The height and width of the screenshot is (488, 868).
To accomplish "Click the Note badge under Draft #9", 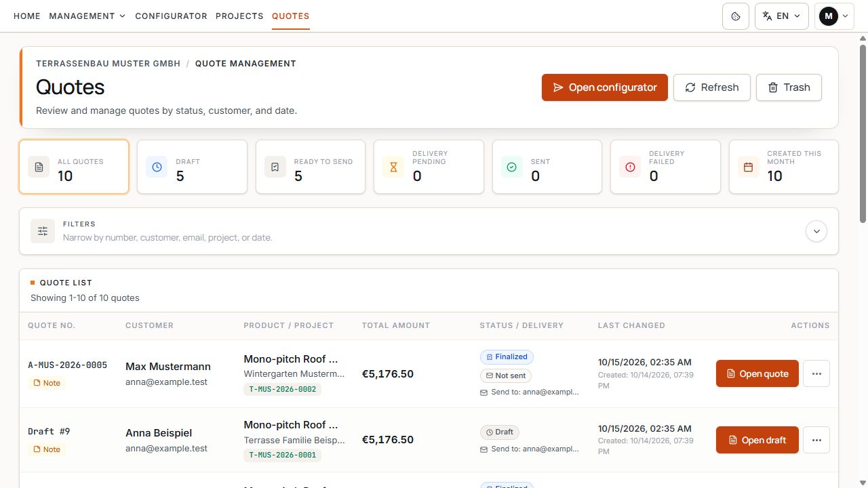I will click(47, 449).
